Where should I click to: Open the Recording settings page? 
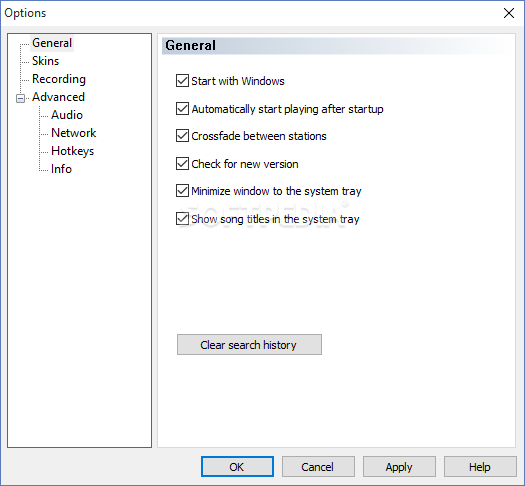tap(59, 79)
